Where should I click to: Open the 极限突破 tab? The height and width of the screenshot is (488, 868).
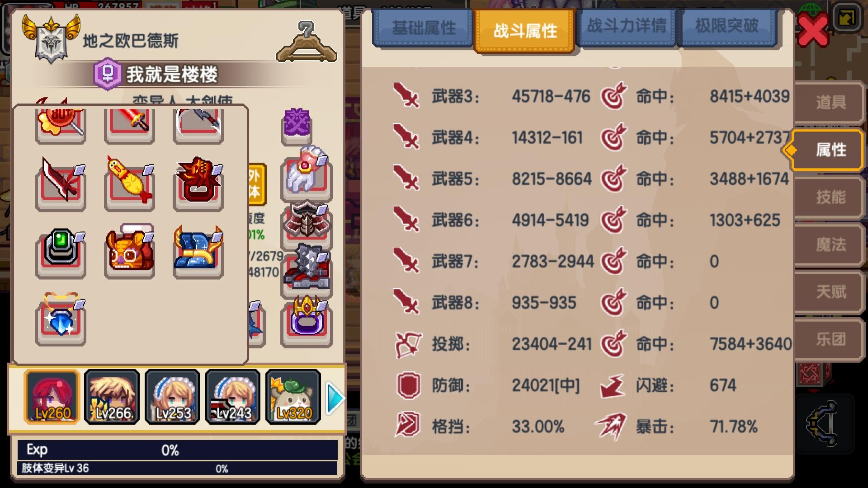click(726, 26)
